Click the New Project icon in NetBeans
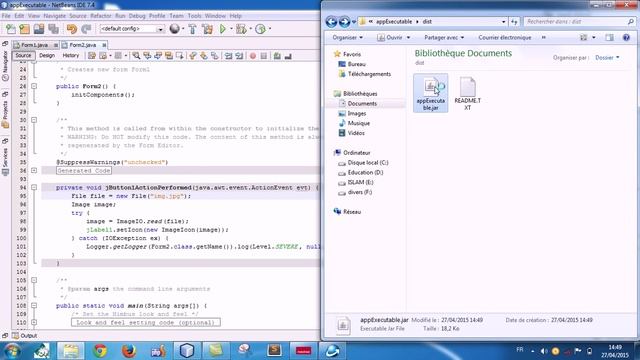640x360 pixels. pos(24,29)
